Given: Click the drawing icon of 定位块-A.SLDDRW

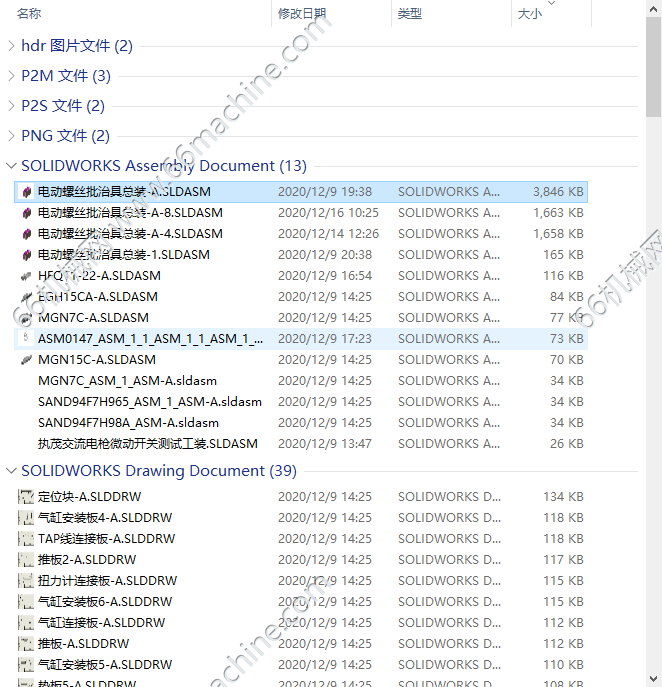Looking at the screenshot, I should [x=25, y=497].
